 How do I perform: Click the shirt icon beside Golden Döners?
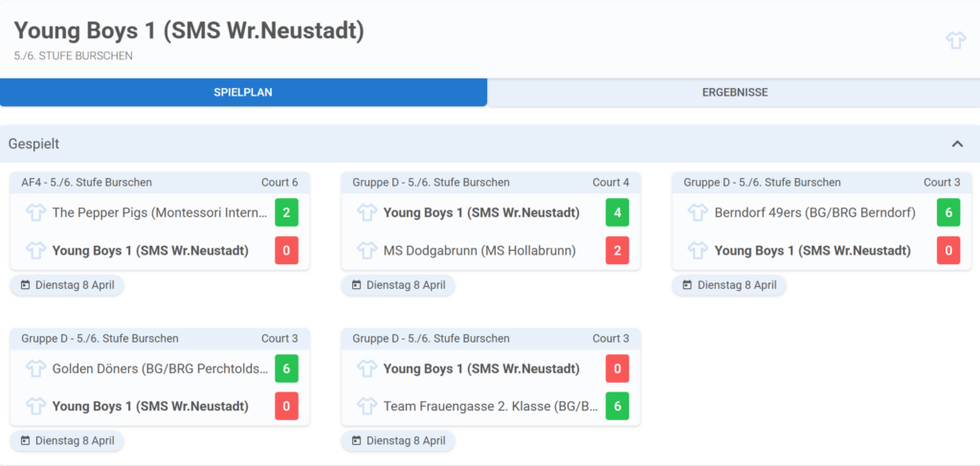coord(35,368)
